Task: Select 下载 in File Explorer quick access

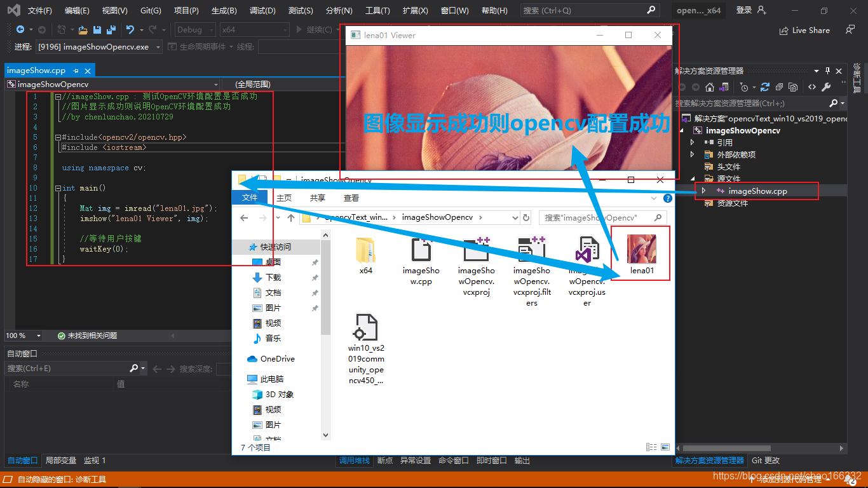Action: click(273, 278)
